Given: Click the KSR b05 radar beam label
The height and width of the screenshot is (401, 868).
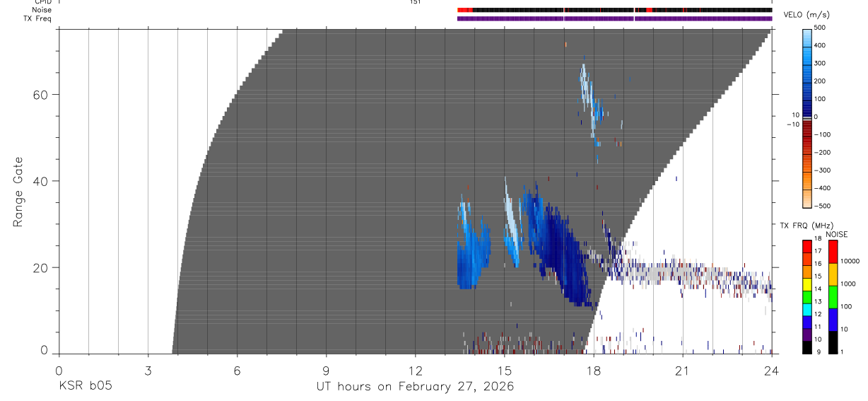Looking at the screenshot, I should 85,386.
